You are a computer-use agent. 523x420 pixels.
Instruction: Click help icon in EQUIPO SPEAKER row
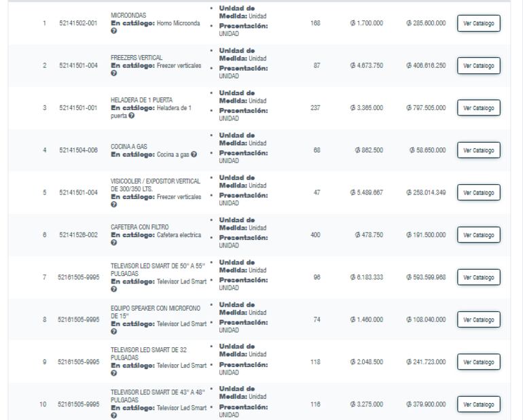(x=113, y=332)
